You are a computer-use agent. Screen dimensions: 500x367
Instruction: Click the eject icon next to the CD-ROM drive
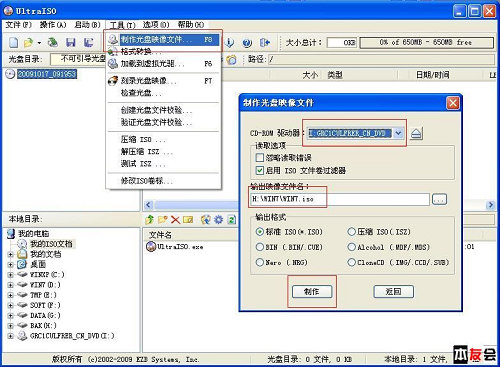click(x=416, y=134)
